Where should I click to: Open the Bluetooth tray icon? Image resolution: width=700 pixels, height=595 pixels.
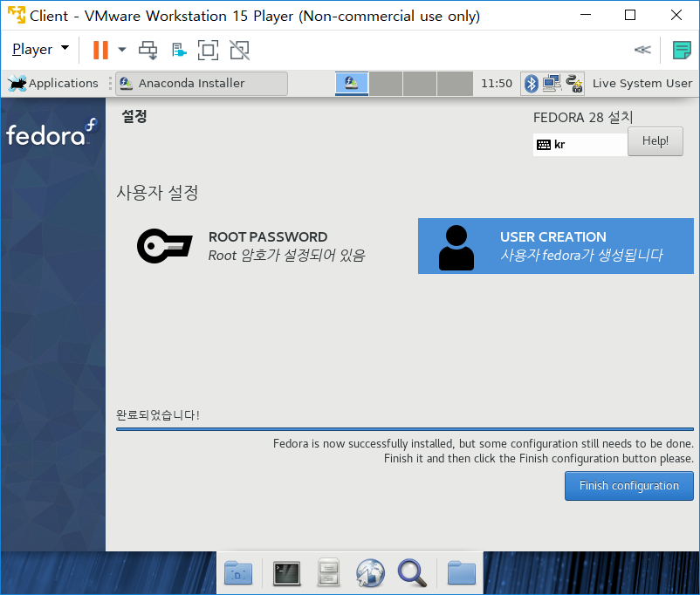pyautogui.click(x=532, y=84)
